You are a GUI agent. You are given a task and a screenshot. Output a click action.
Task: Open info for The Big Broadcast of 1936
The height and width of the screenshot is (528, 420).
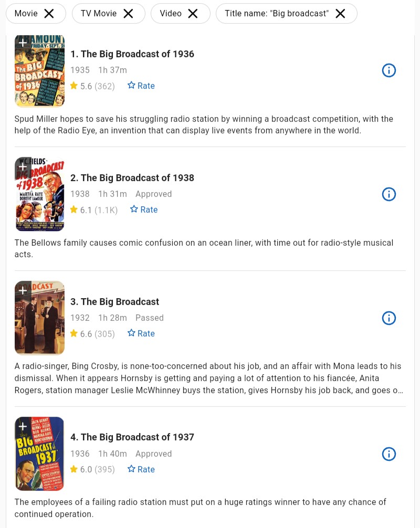tap(388, 70)
